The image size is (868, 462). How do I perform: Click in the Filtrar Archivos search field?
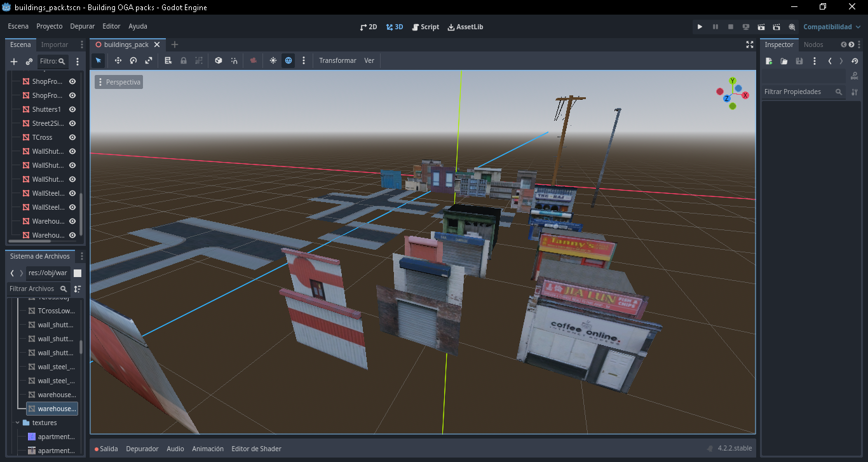point(38,289)
